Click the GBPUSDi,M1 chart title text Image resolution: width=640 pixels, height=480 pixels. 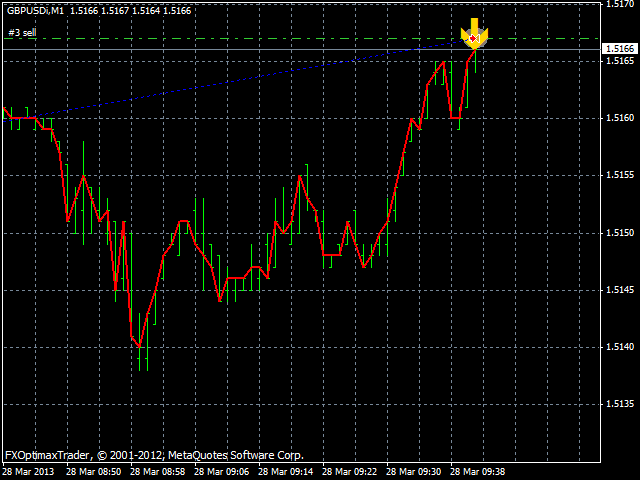pyautogui.click(x=36, y=11)
